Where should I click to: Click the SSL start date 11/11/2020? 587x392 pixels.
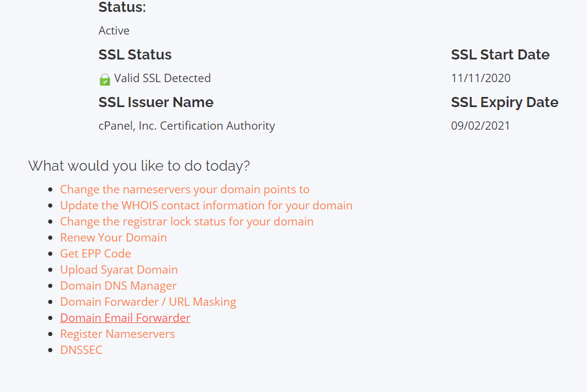(x=481, y=79)
